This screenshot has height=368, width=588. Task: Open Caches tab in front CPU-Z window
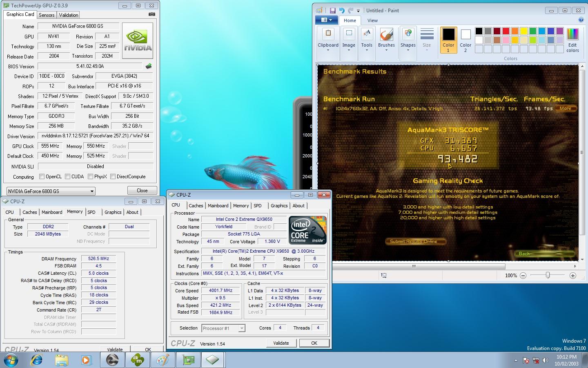click(x=196, y=206)
